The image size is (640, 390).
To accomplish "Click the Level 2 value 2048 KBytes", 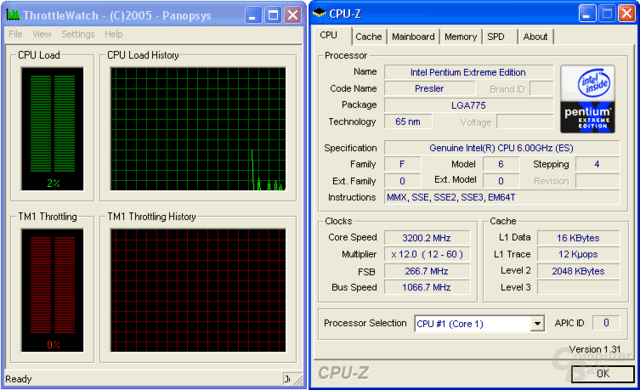I will point(578,271).
